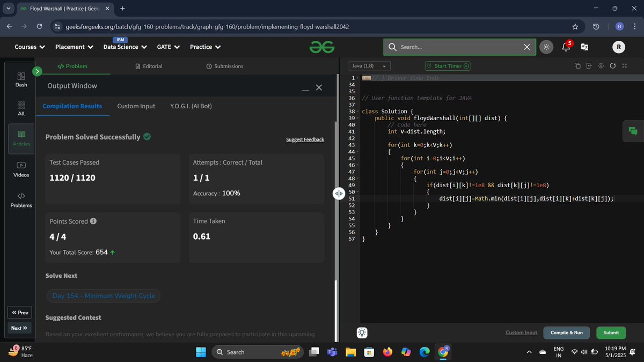
Task: Open File Explorer from the taskbar
Action: point(350,352)
